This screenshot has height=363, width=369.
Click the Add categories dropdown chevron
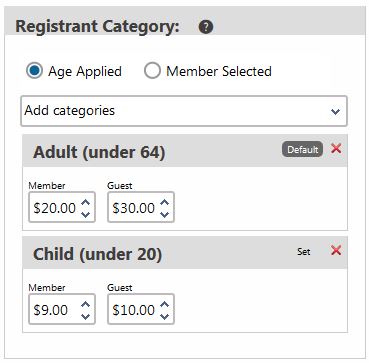click(335, 112)
